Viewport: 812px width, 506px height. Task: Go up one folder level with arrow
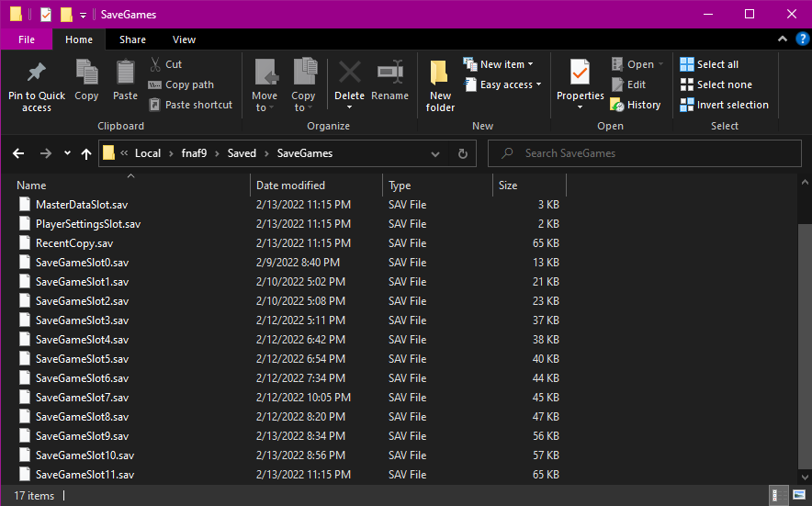pos(86,153)
